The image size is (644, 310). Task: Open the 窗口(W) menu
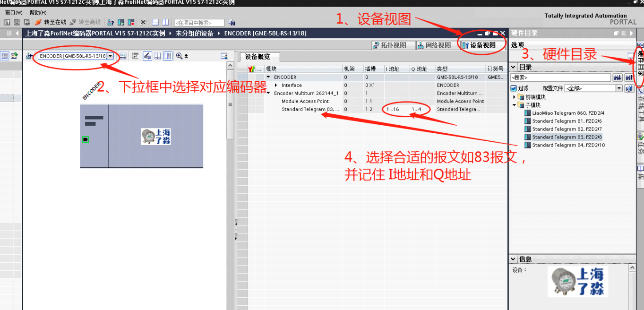pos(14,13)
